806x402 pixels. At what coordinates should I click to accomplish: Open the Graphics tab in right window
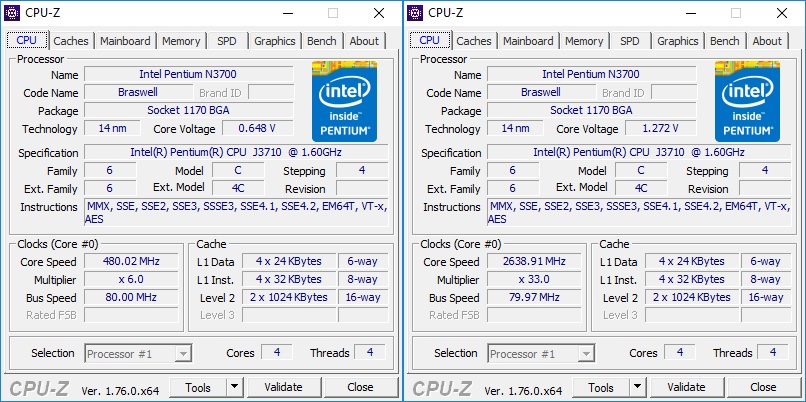point(677,41)
